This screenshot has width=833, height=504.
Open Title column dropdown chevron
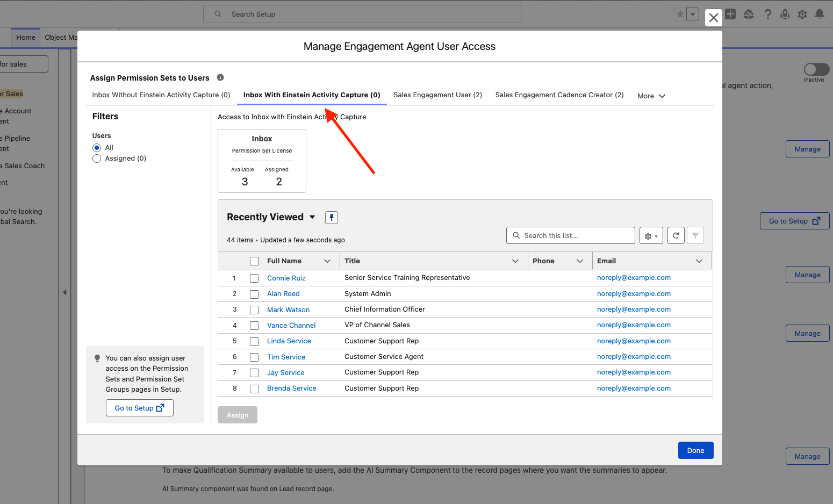515,261
